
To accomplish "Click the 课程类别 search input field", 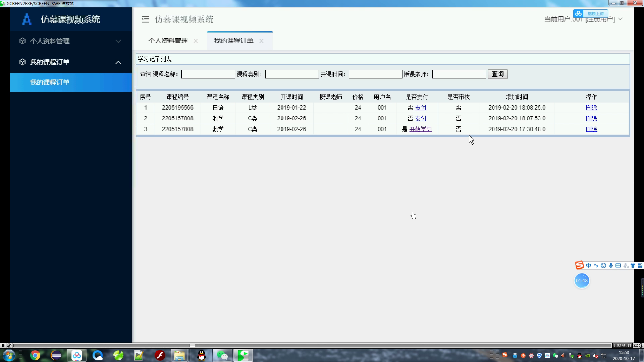I will tap(292, 74).
